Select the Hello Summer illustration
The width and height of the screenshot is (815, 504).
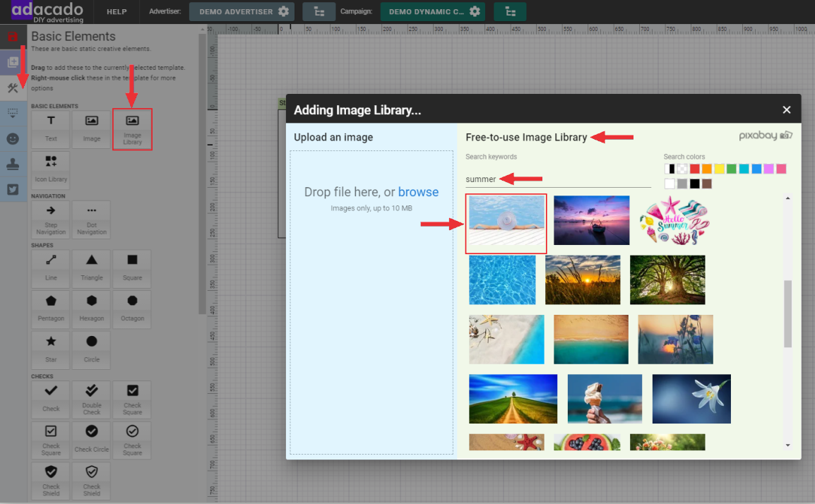tap(674, 220)
